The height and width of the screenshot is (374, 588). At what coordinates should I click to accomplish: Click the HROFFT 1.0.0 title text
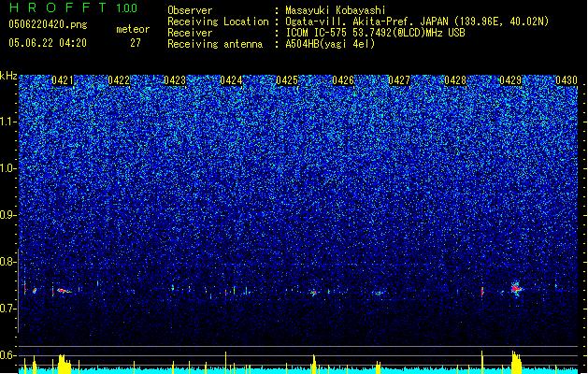point(73,7)
